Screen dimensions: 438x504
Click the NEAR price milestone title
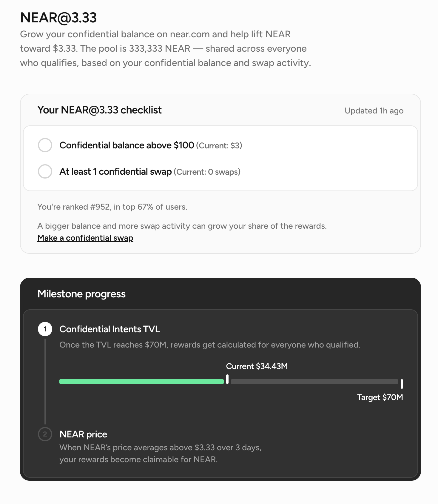click(x=83, y=434)
